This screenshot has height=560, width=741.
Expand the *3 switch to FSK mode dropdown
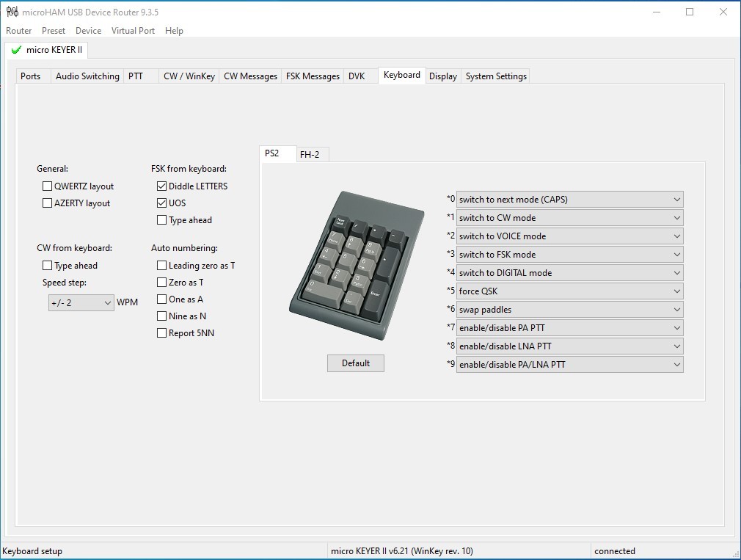pyautogui.click(x=569, y=255)
